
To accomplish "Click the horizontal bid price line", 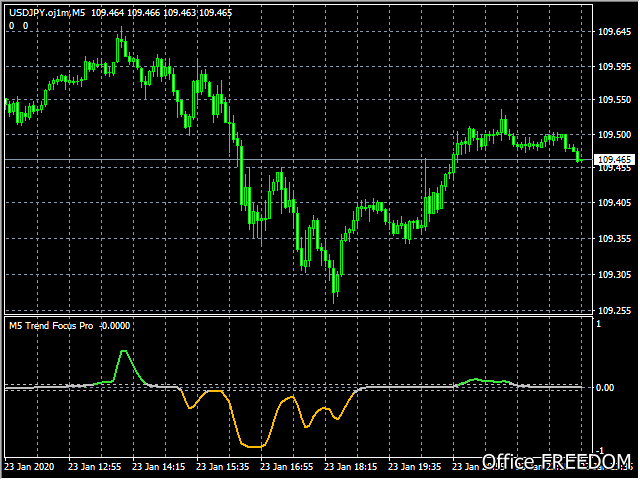I will click(x=299, y=160).
